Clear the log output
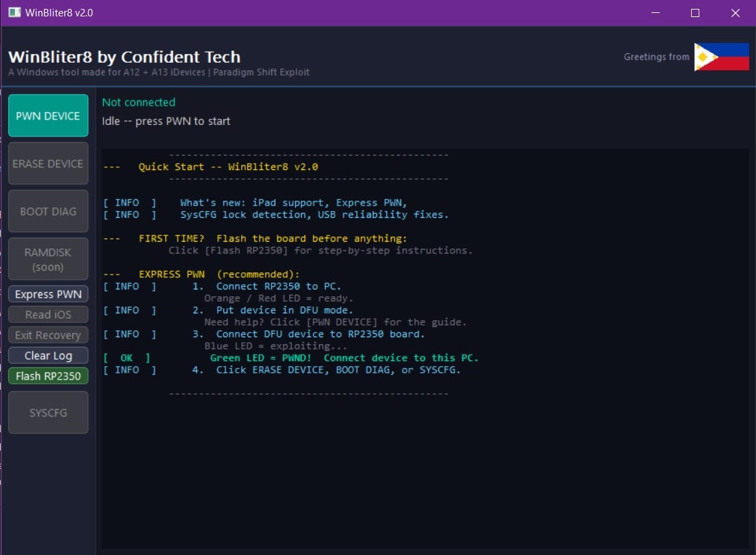This screenshot has height=555, width=756. pos(48,356)
